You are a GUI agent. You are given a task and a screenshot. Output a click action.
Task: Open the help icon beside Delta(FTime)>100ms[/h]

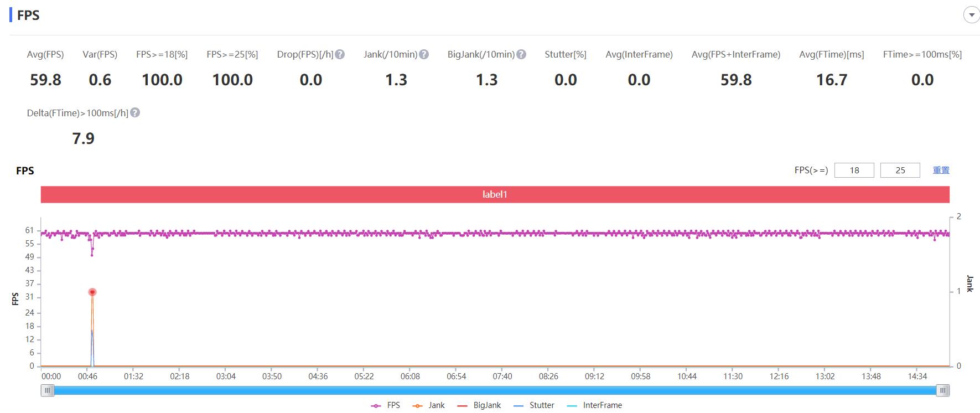point(135,112)
